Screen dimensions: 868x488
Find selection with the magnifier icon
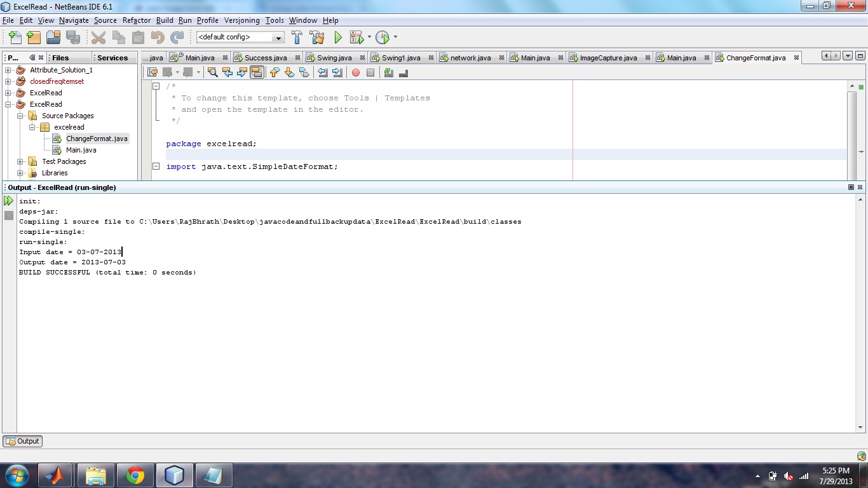tap(213, 72)
